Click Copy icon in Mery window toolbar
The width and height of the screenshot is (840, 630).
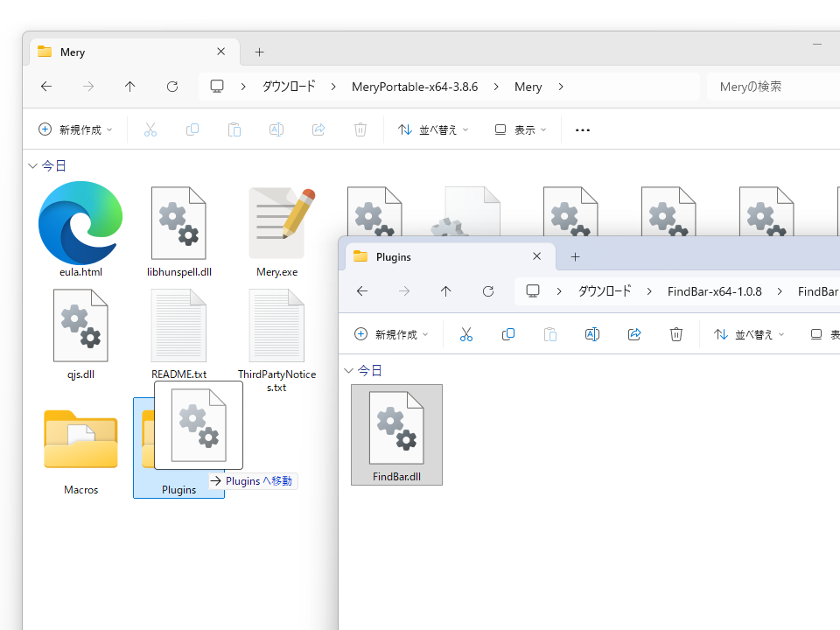pos(192,129)
